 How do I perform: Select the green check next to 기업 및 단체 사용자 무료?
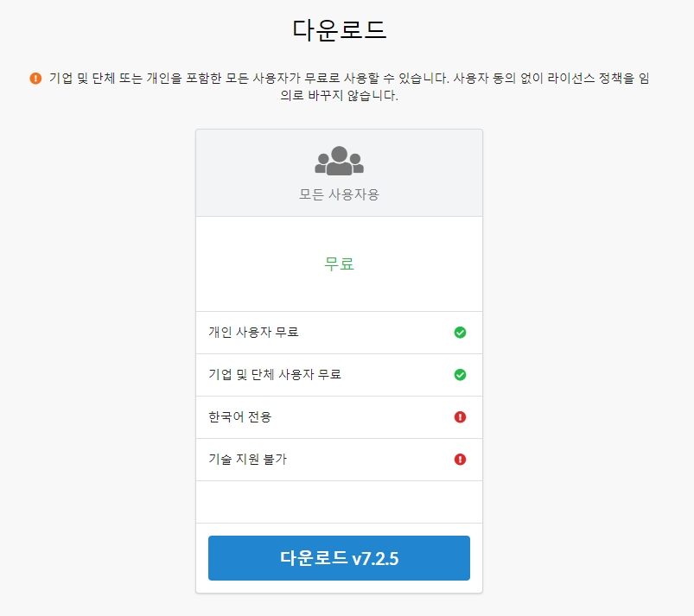pyautogui.click(x=459, y=374)
